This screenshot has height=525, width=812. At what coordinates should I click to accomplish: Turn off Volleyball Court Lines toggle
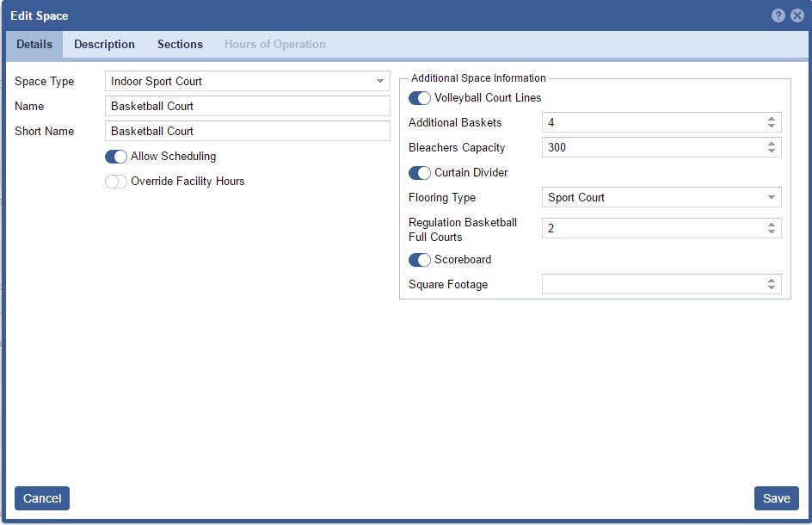click(420, 98)
